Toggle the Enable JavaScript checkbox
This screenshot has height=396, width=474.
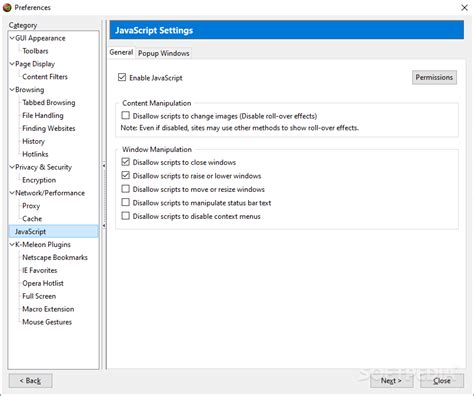tap(122, 77)
